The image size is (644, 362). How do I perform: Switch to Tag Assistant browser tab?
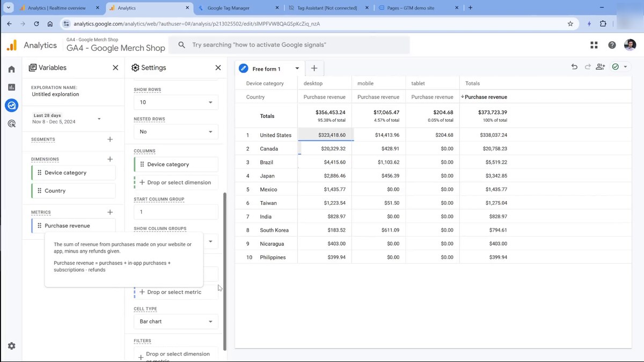pos(327,8)
